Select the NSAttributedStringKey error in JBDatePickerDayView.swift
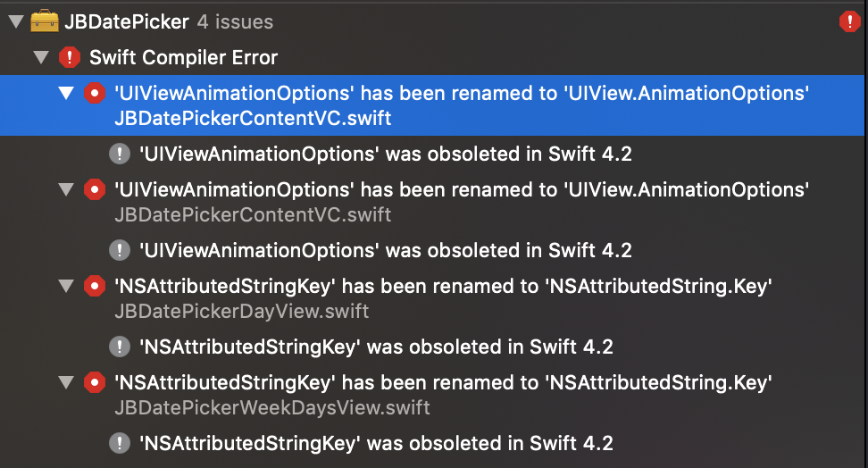The width and height of the screenshot is (868, 468). 442,287
